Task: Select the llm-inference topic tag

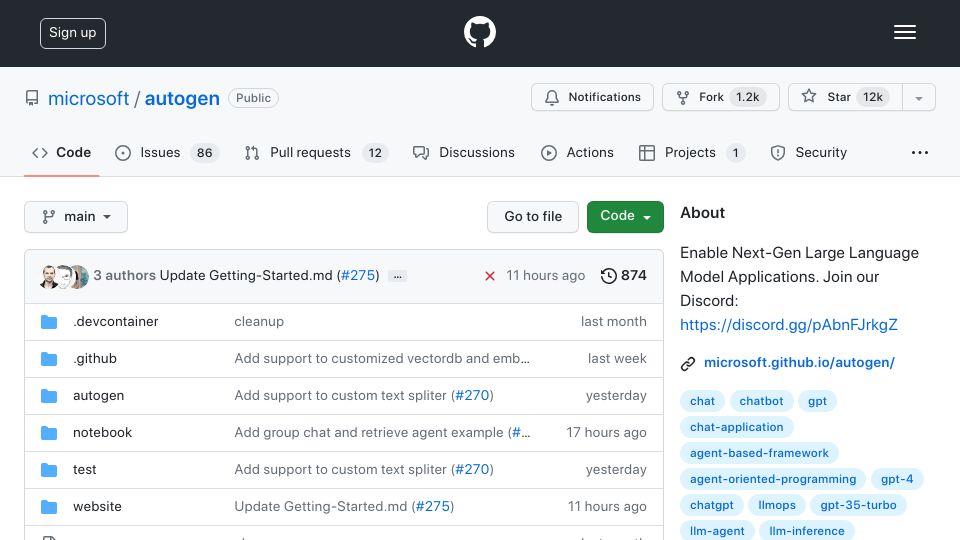Action: 807,531
